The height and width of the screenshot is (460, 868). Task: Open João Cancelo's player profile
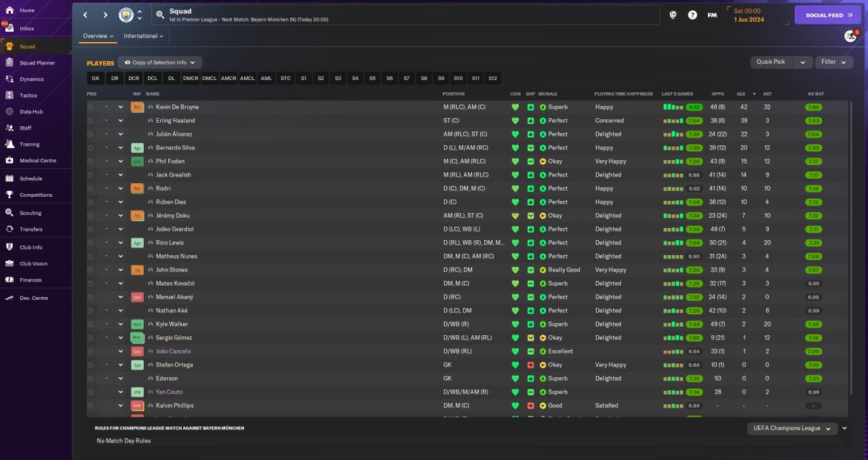coord(174,351)
